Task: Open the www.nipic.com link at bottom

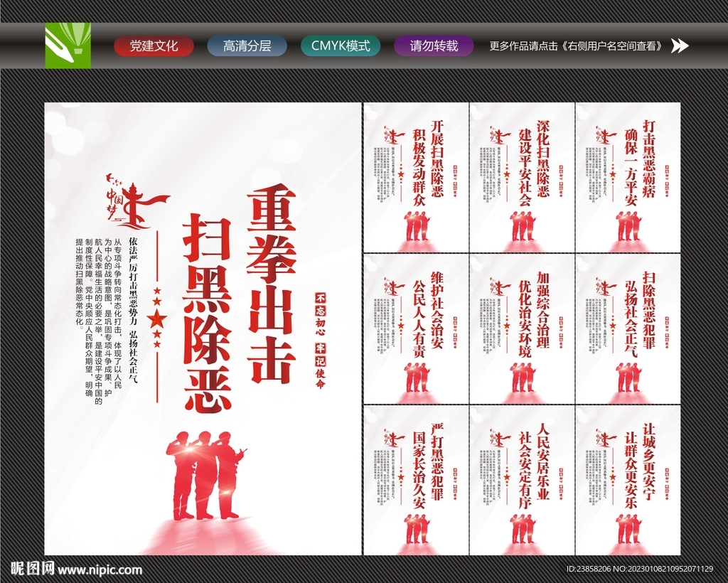Action: 100,569
